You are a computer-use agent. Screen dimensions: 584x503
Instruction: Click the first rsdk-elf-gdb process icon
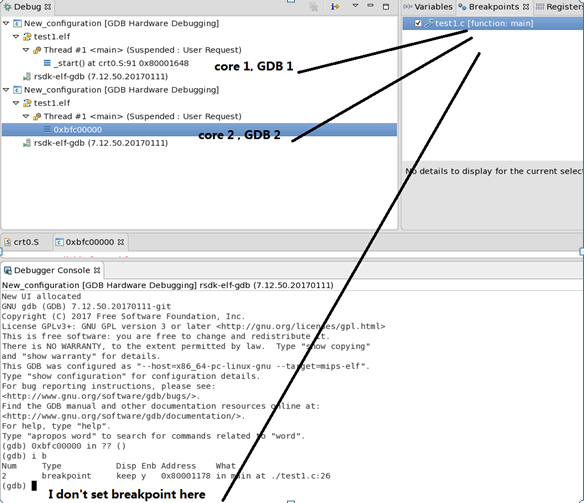pyautogui.click(x=27, y=77)
